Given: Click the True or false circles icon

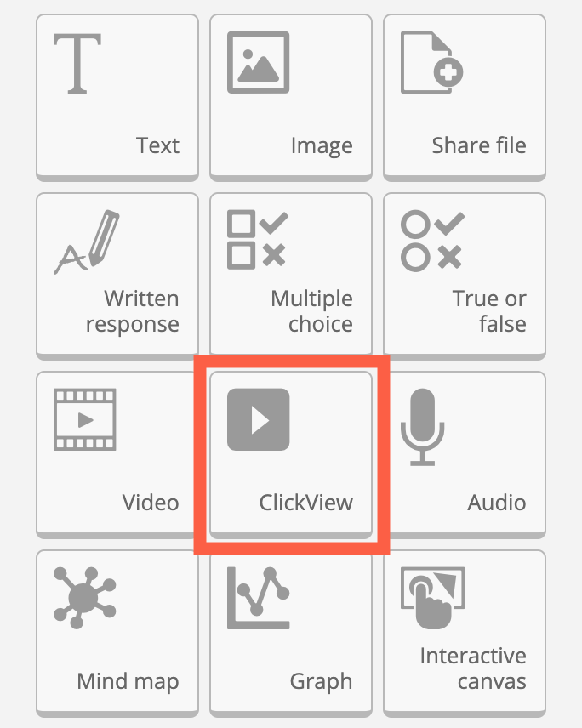Looking at the screenshot, I should point(432,241).
